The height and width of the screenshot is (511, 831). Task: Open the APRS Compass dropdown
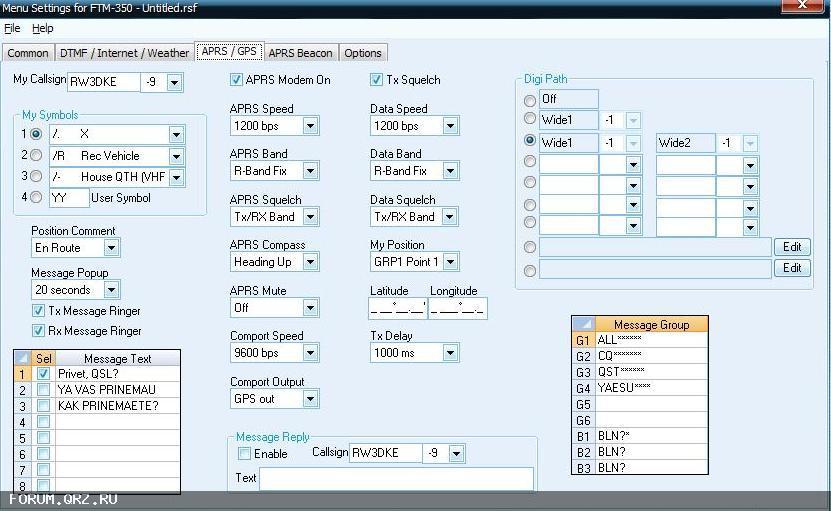(310, 262)
